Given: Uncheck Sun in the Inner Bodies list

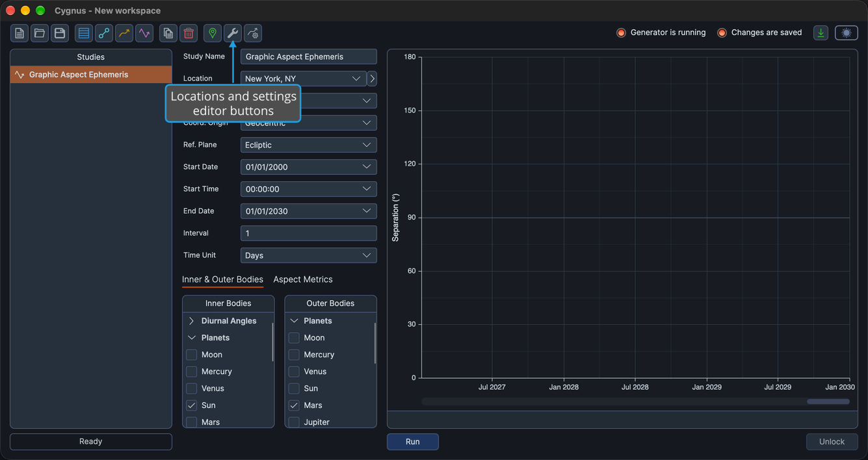Looking at the screenshot, I should coord(191,405).
